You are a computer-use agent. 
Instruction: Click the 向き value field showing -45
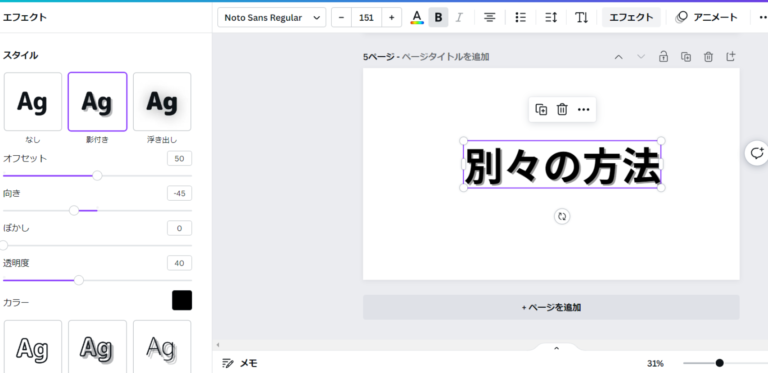coord(179,193)
